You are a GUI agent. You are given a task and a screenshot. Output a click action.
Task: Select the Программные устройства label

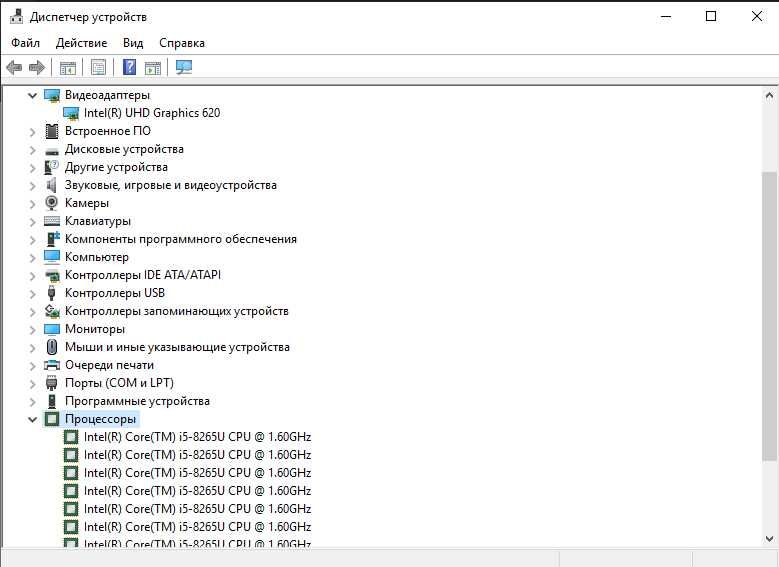pos(138,401)
